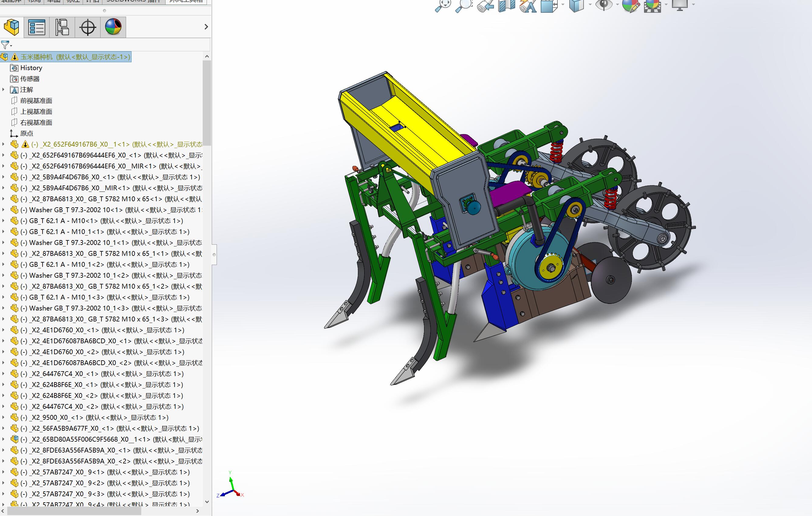Select the 前视基准面 front plane

[36, 101]
